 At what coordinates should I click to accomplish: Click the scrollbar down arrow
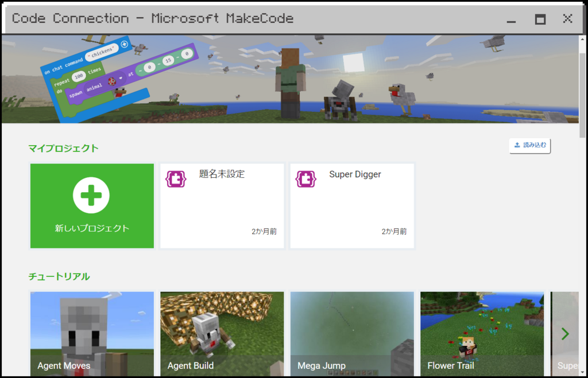[x=582, y=373]
